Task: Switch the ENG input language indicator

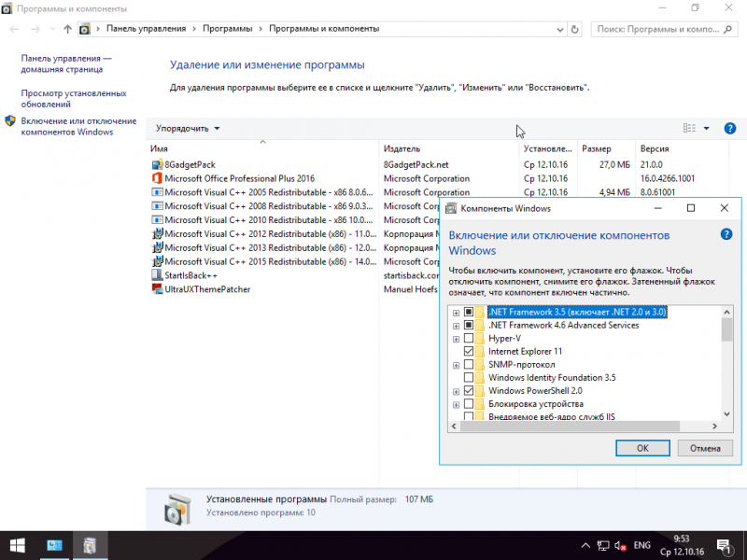Action: click(x=641, y=545)
